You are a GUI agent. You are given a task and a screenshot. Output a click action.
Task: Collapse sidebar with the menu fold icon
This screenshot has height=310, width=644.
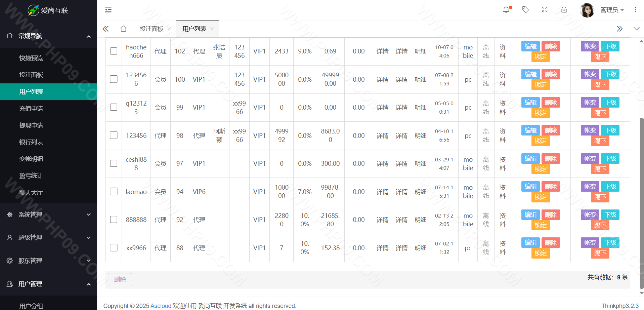(108, 10)
